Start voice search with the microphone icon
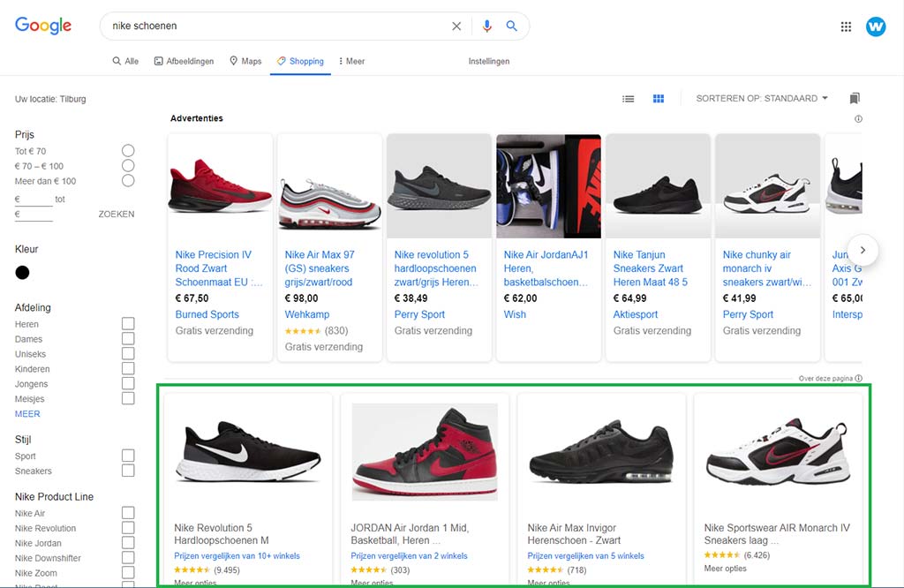904x588 pixels. pyautogui.click(x=487, y=26)
